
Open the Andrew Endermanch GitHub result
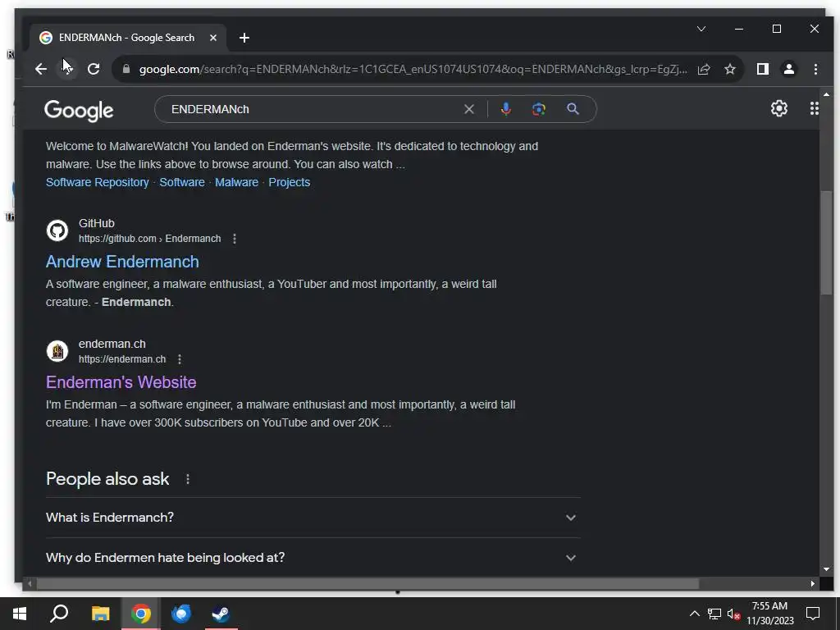(x=123, y=262)
